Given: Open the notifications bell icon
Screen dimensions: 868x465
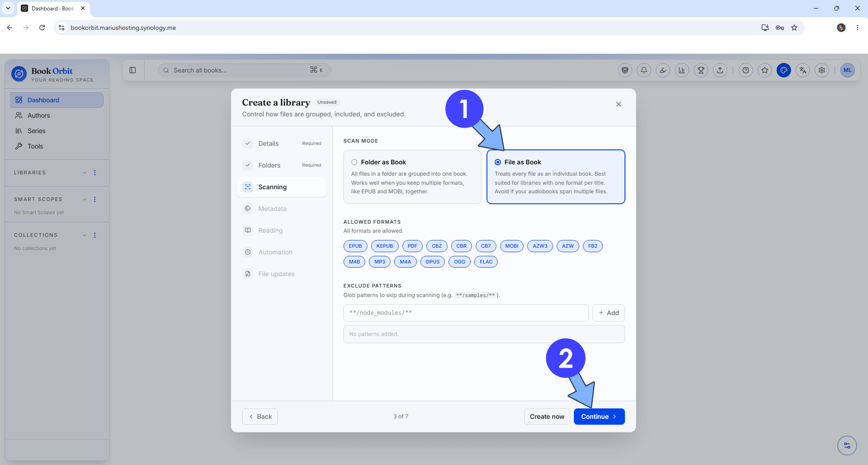Looking at the screenshot, I should (x=644, y=70).
